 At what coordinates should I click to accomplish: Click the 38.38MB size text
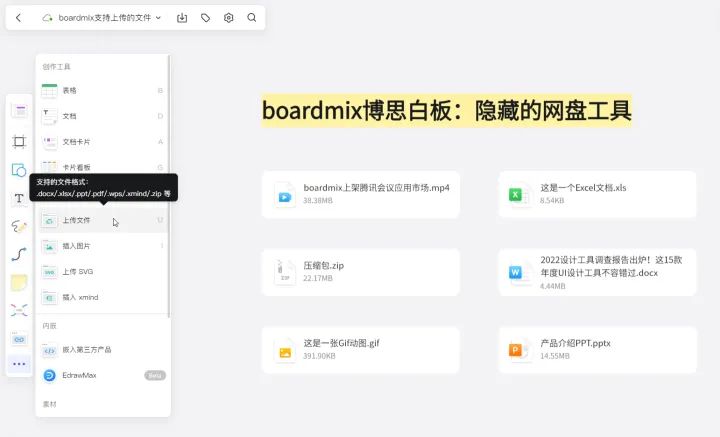(318, 201)
